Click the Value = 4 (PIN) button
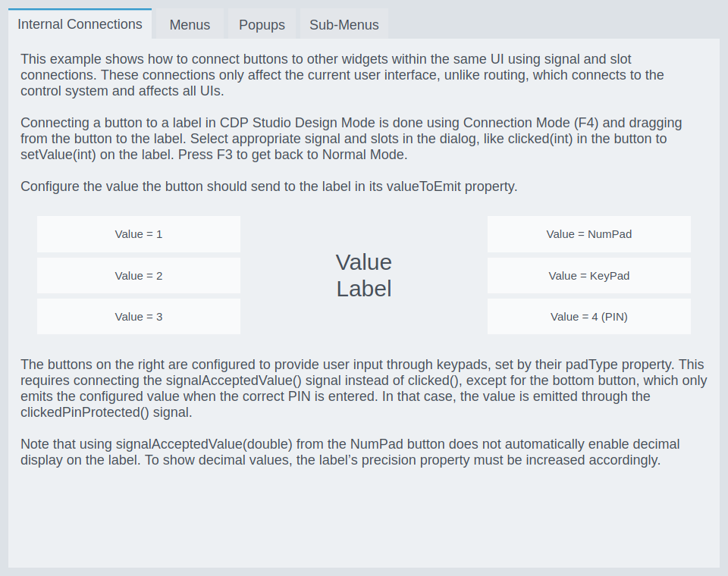 (588, 317)
